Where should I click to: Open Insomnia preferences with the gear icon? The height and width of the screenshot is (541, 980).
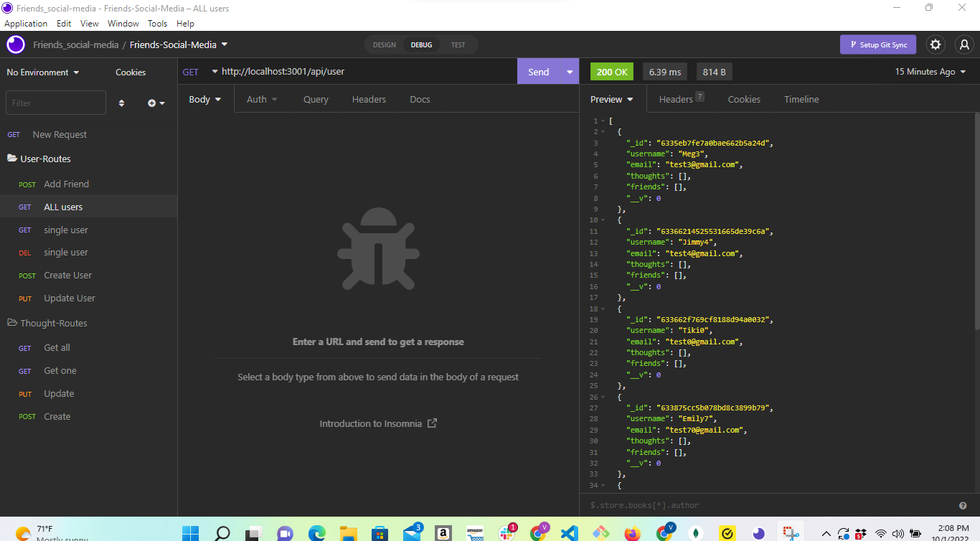coord(936,44)
